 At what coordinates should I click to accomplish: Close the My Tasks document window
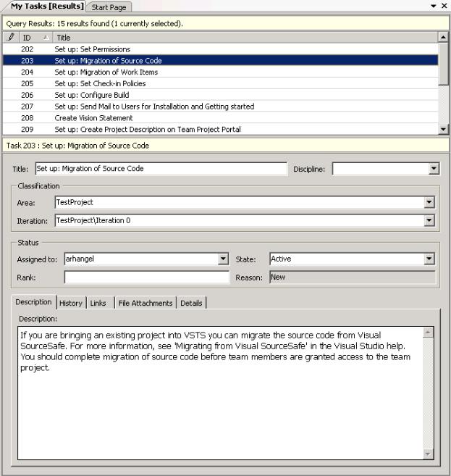click(444, 6)
